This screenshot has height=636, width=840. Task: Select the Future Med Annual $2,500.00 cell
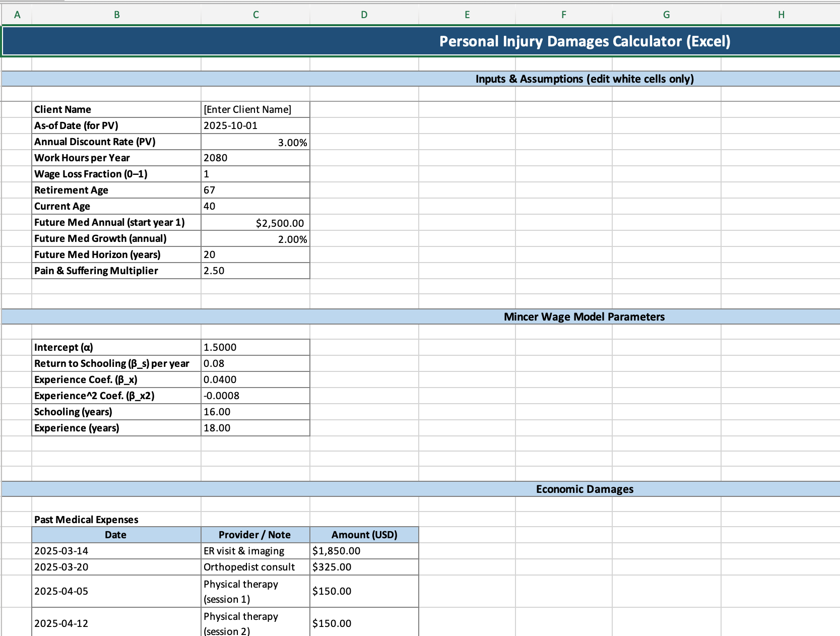[255, 223]
